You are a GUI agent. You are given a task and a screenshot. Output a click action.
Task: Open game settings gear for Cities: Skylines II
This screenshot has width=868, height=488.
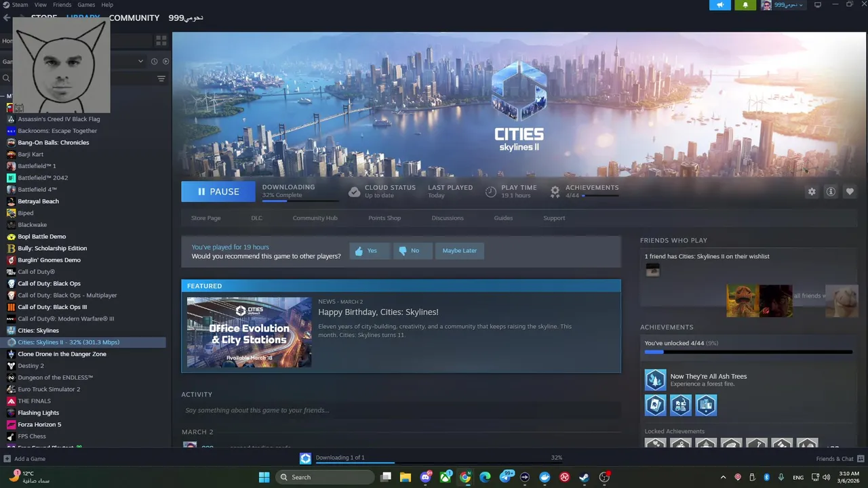coord(812,192)
